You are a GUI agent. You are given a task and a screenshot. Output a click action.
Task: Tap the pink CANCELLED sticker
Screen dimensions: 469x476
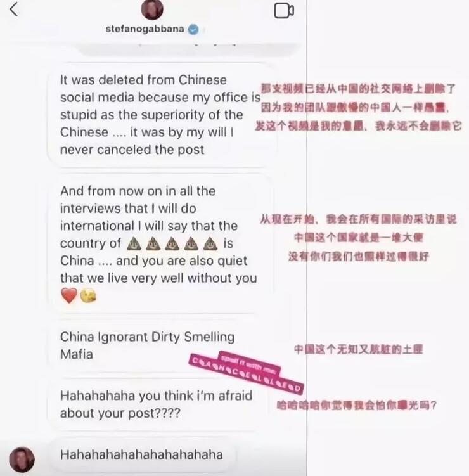click(x=246, y=375)
